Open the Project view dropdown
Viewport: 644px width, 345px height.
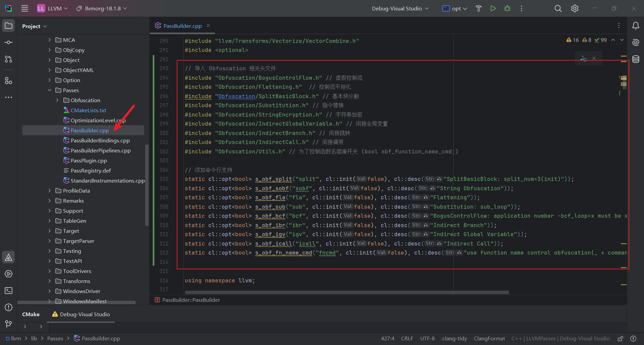[34, 26]
